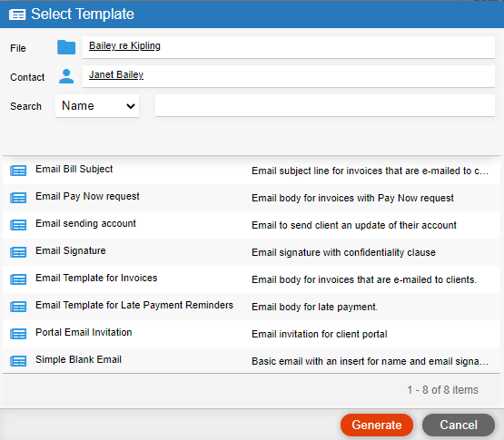Open the Bailey re Kipling file link
Image resolution: width=504 pixels, height=440 pixels.
point(124,46)
